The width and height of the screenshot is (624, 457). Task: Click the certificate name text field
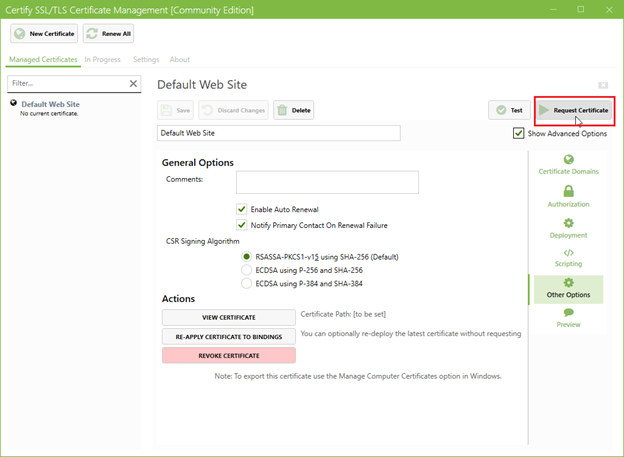(279, 133)
